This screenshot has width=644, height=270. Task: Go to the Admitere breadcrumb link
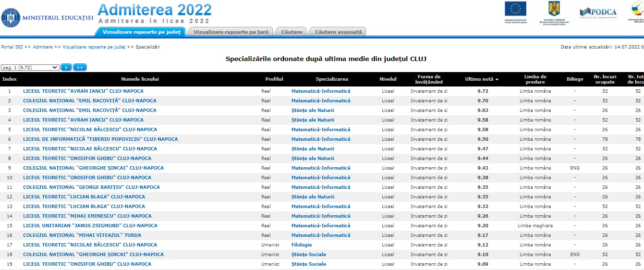(43, 47)
